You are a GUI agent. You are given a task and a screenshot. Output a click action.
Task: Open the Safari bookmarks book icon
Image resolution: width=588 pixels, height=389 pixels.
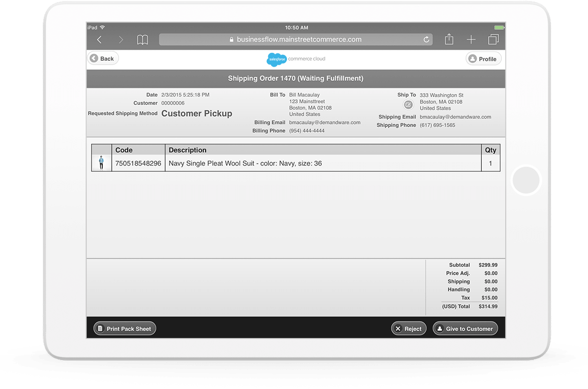tap(142, 40)
